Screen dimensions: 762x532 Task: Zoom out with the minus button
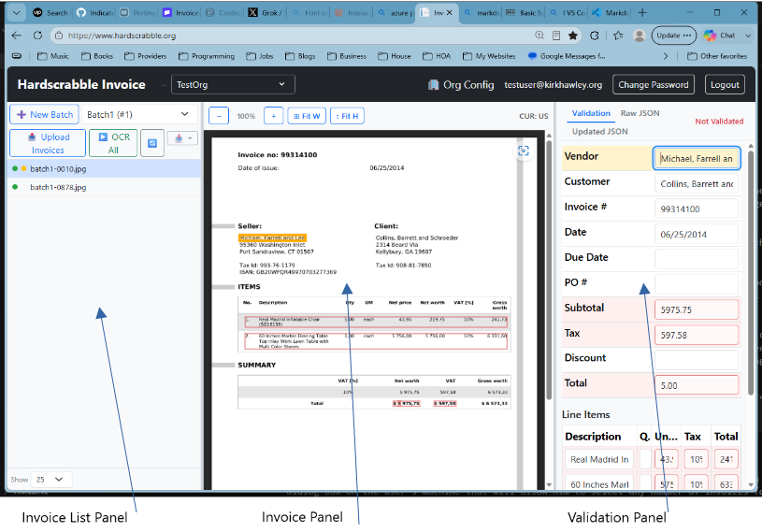(219, 116)
